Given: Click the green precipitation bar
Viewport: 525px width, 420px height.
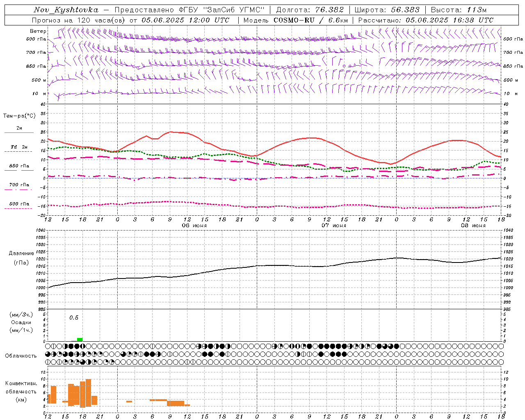Looking at the screenshot, I should tap(80, 339).
